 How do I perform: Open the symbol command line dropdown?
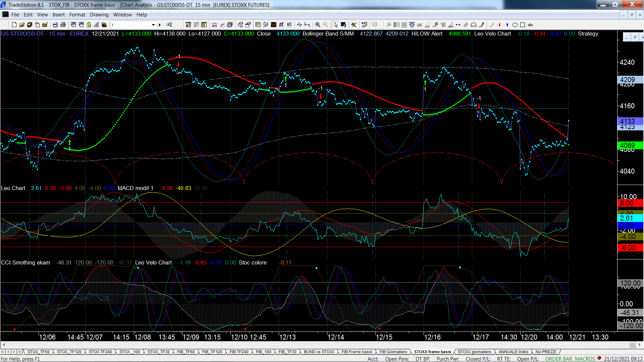pos(153,24)
